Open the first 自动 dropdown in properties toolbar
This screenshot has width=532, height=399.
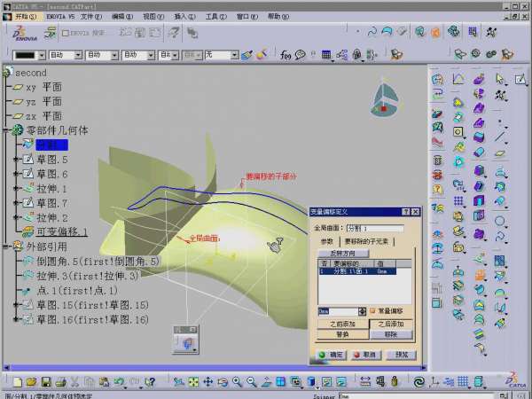click(78, 55)
